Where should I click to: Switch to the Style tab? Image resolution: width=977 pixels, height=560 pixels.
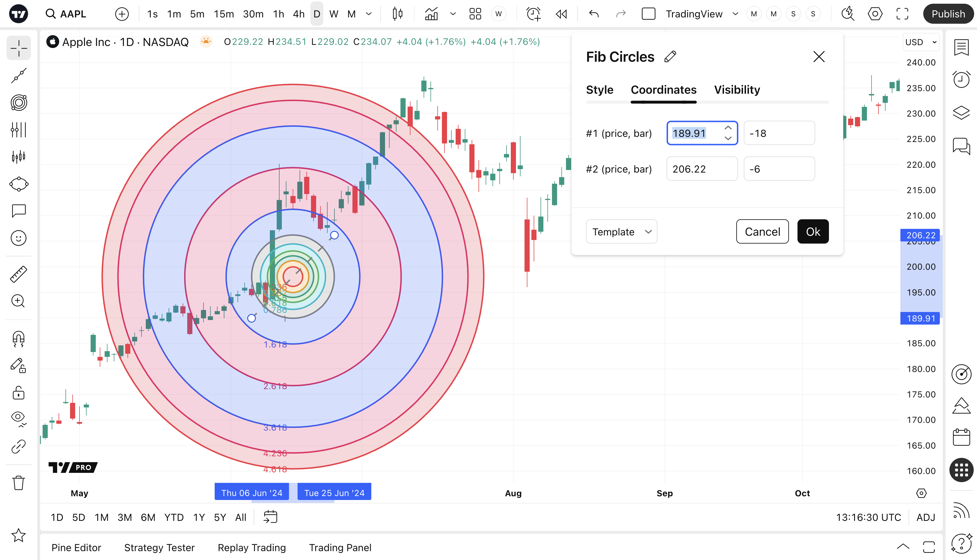tap(599, 90)
